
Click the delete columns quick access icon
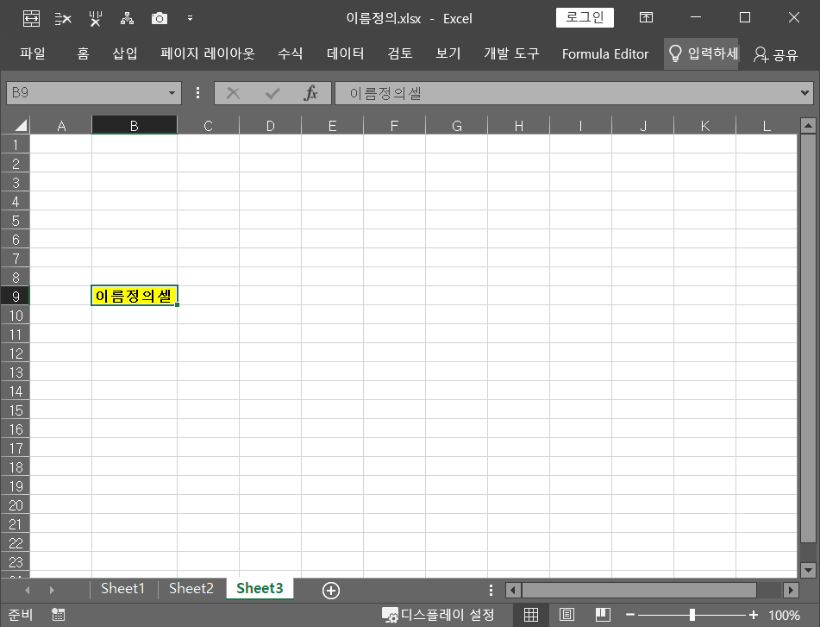(95, 19)
